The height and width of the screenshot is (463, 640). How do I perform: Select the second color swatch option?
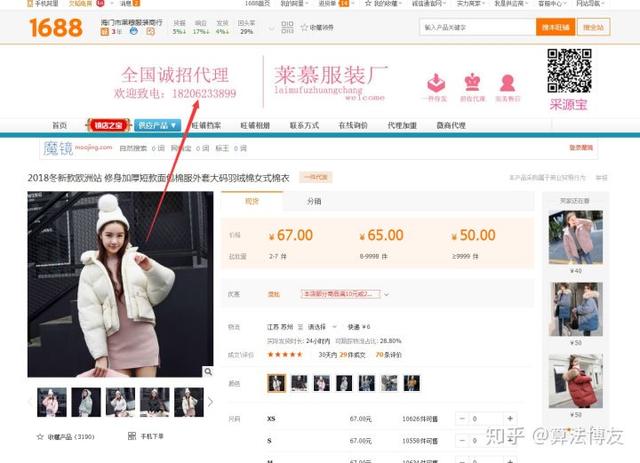point(299,383)
